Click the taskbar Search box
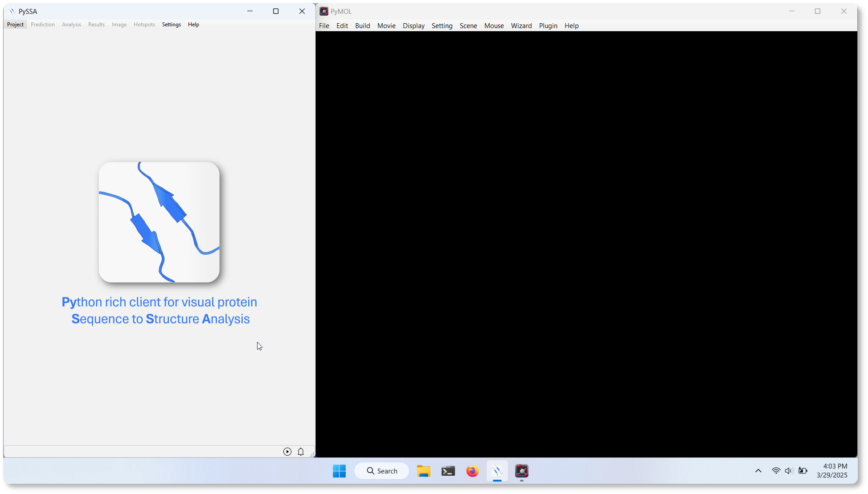868x494 pixels. tap(382, 471)
